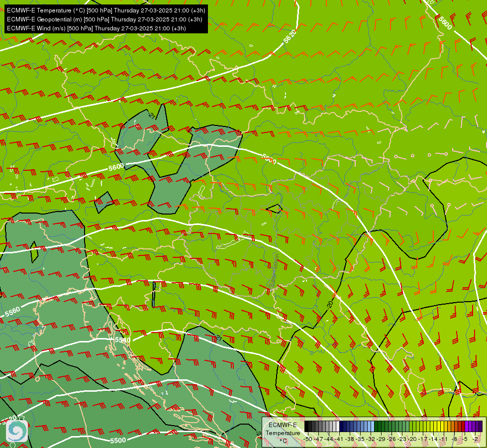Pick the lightest blue swatch in the legend

pyautogui.click(x=373, y=426)
